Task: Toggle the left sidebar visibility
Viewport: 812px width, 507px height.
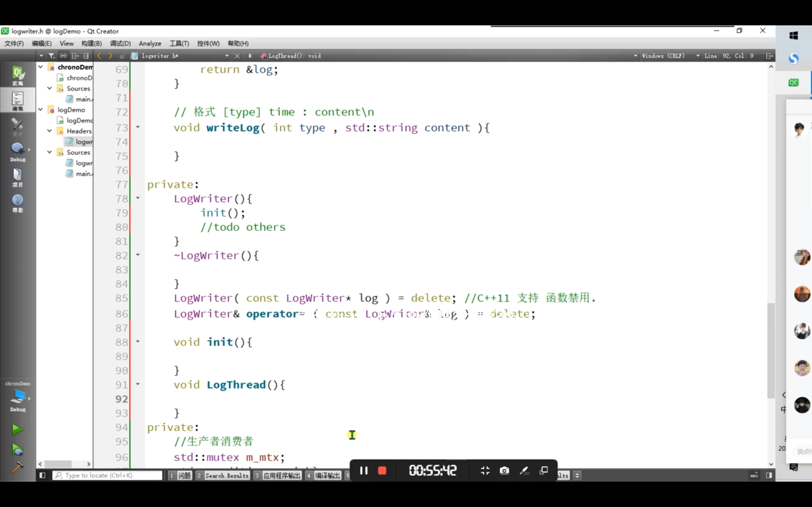Action: 42,475
